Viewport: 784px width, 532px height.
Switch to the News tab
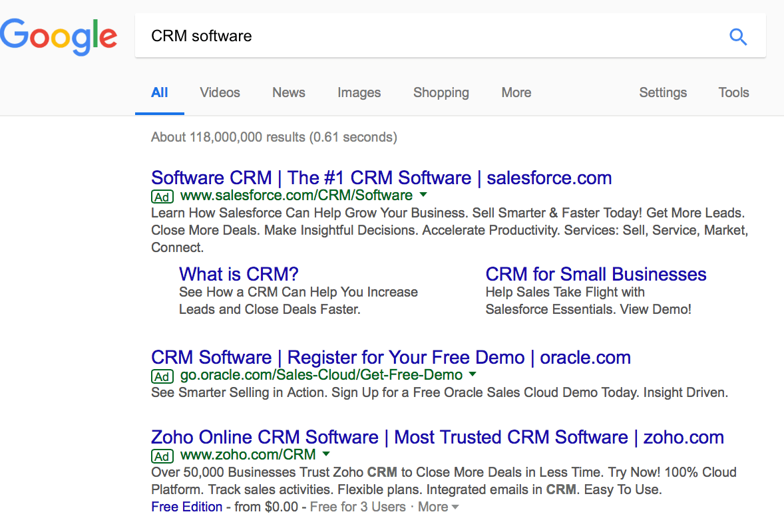click(288, 92)
